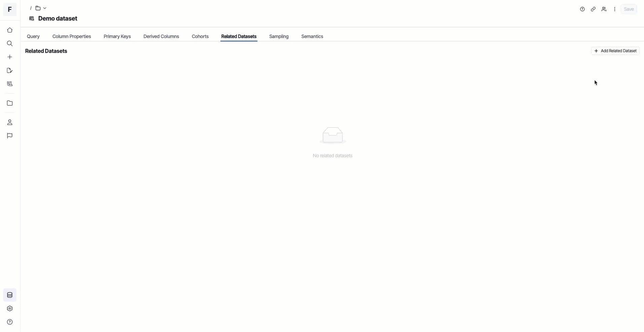
Task: Click the No related datasets message
Action: (x=332, y=156)
